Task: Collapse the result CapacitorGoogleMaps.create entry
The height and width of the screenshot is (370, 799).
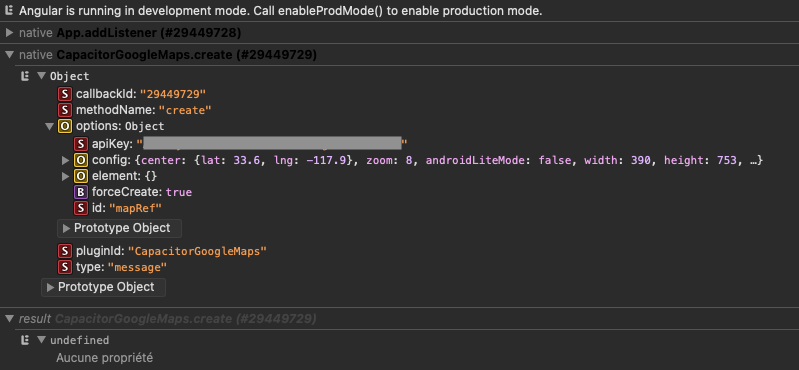Action: pyautogui.click(x=9, y=319)
